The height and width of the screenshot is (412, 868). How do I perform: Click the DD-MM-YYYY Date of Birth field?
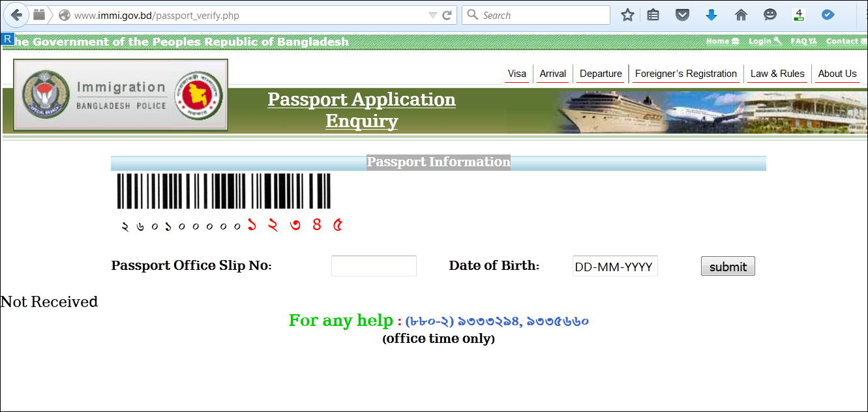coord(614,265)
